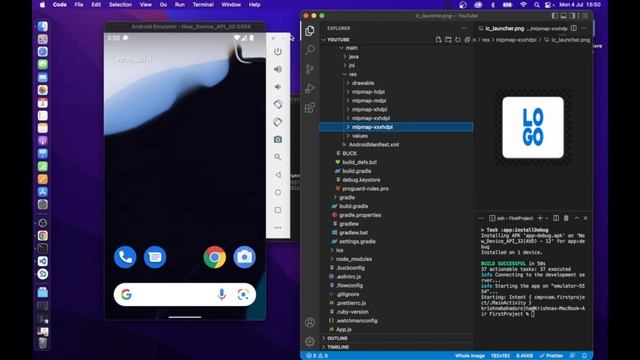Open the Phone app on the emulator
Screen dimensions: 640x360
[x=125, y=257]
